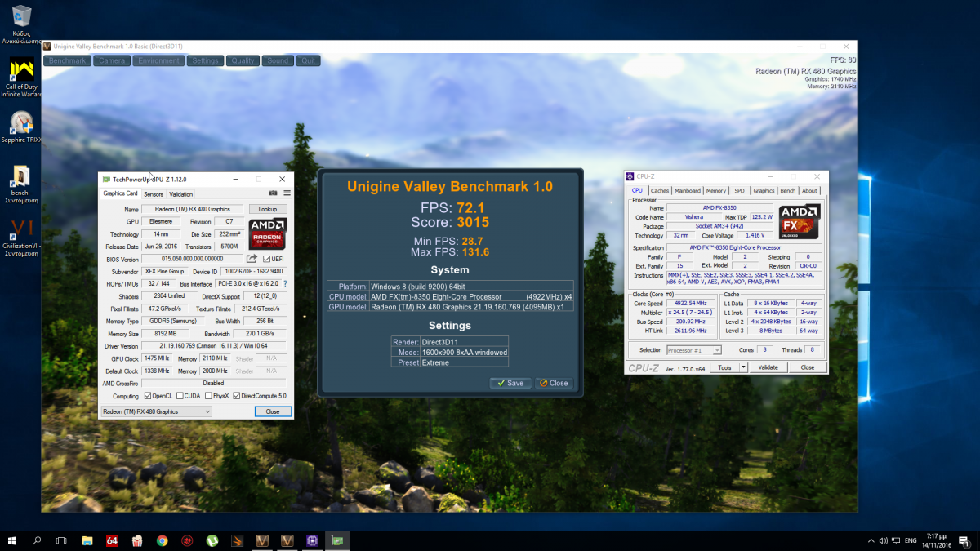The width and height of the screenshot is (980, 551).
Task: Click the Driver Version field in GPU-Z
Action: [x=215, y=346]
